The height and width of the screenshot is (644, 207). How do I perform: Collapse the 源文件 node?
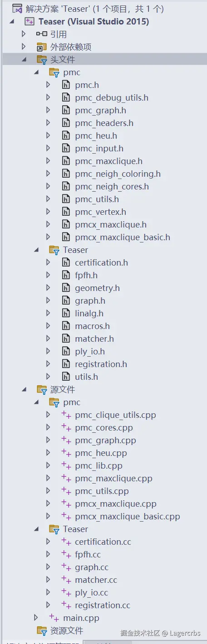point(24,389)
